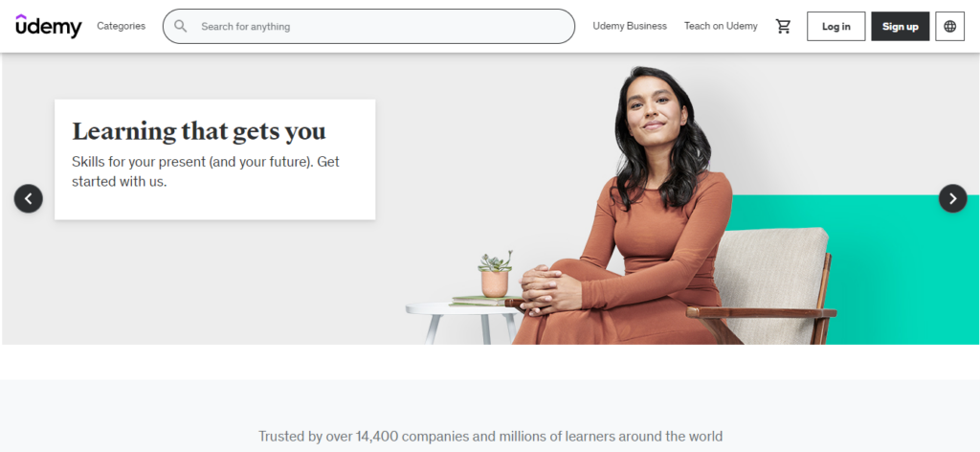This screenshot has height=452, width=980.
Task: Open the globe language selector
Action: [950, 26]
